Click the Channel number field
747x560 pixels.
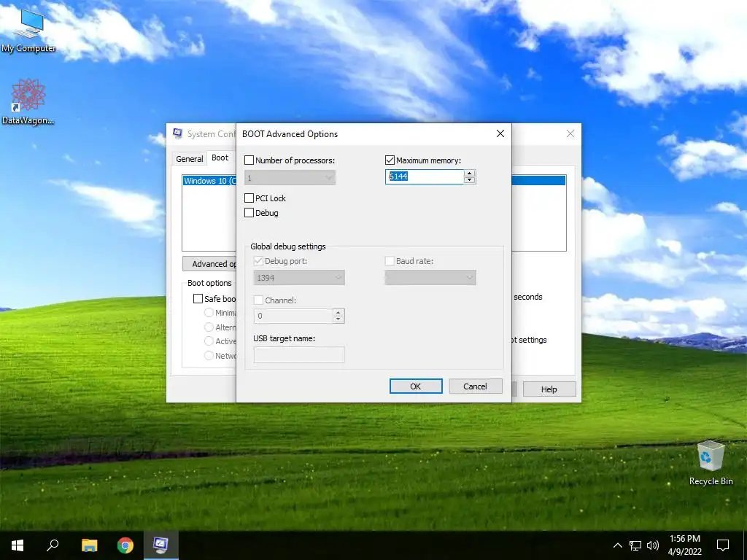293,316
